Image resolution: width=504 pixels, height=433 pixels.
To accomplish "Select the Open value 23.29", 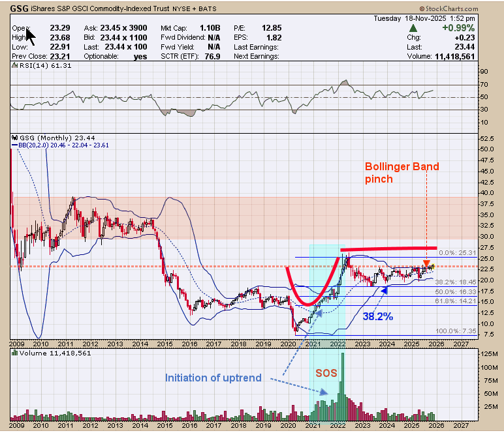I will tap(60, 28).
